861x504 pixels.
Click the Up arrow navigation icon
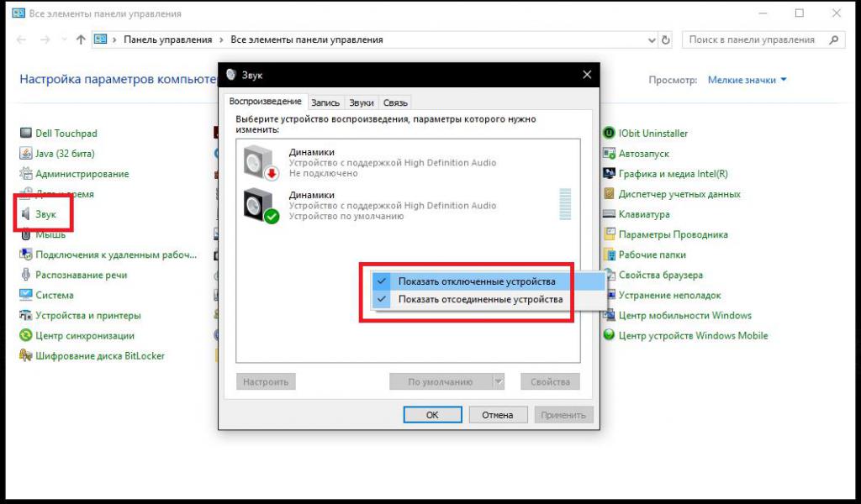coord(81,39)
